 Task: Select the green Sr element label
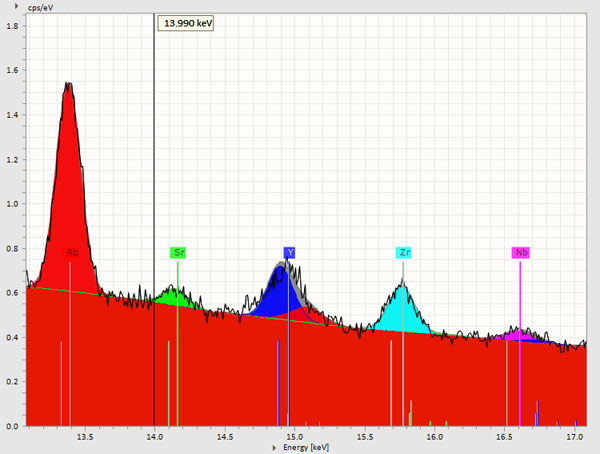click(x=178, y=253)
